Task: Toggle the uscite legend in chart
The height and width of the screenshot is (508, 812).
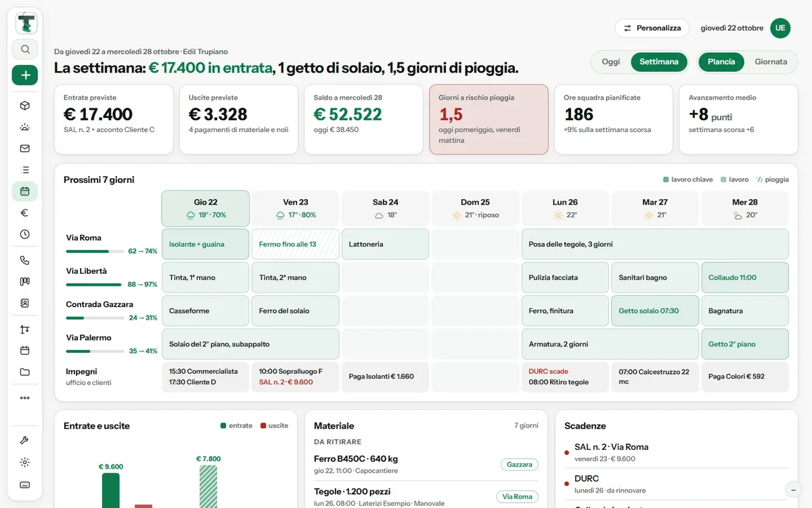Action: tap(275, 426)
